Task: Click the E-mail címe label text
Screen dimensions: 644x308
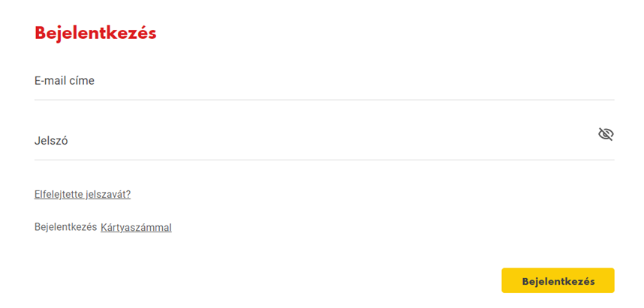Action: [x=65, y=81]
